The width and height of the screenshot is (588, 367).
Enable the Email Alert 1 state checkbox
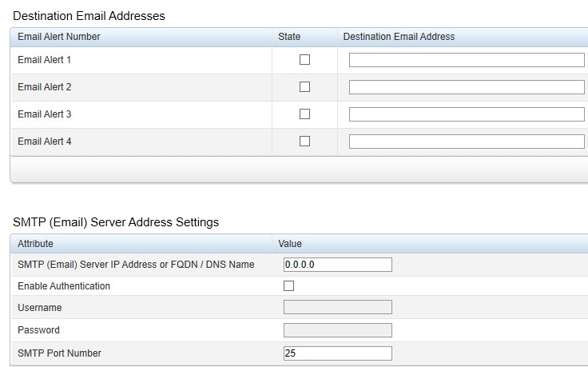(304, 60)
